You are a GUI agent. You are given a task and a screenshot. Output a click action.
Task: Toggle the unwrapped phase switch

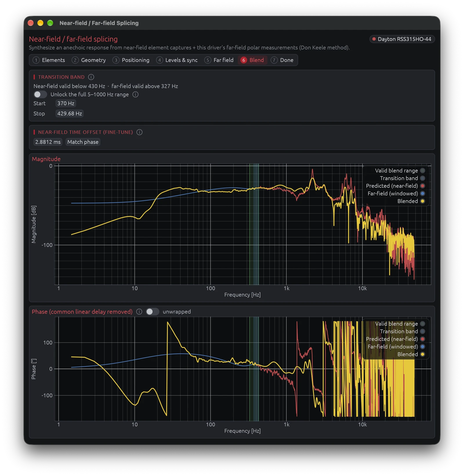[x=153, y=312]
